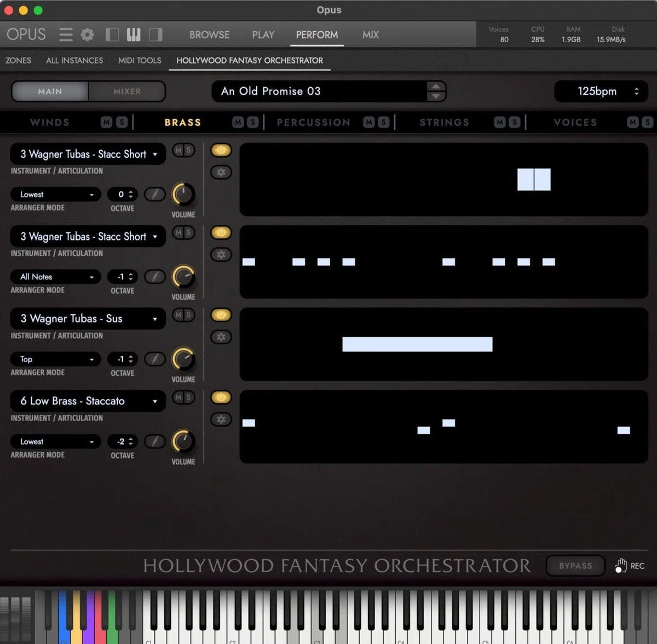The image size is (657, 644).
Task: Switch to the MIXER view
Action: coord(126,91)
